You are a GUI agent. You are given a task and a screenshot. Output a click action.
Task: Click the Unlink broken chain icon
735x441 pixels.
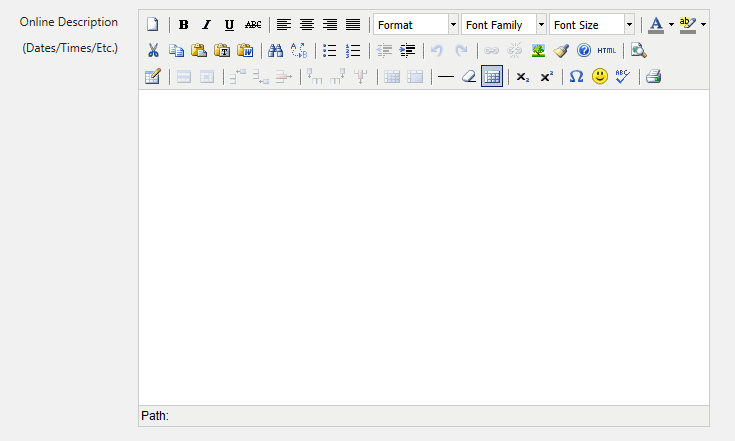(515, 50)
